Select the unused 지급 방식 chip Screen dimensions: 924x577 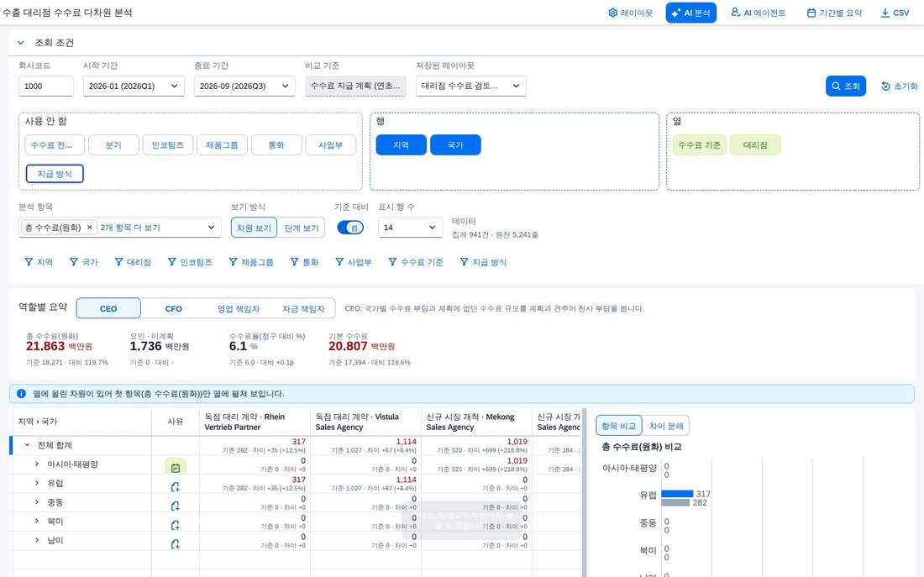(55, 174)
